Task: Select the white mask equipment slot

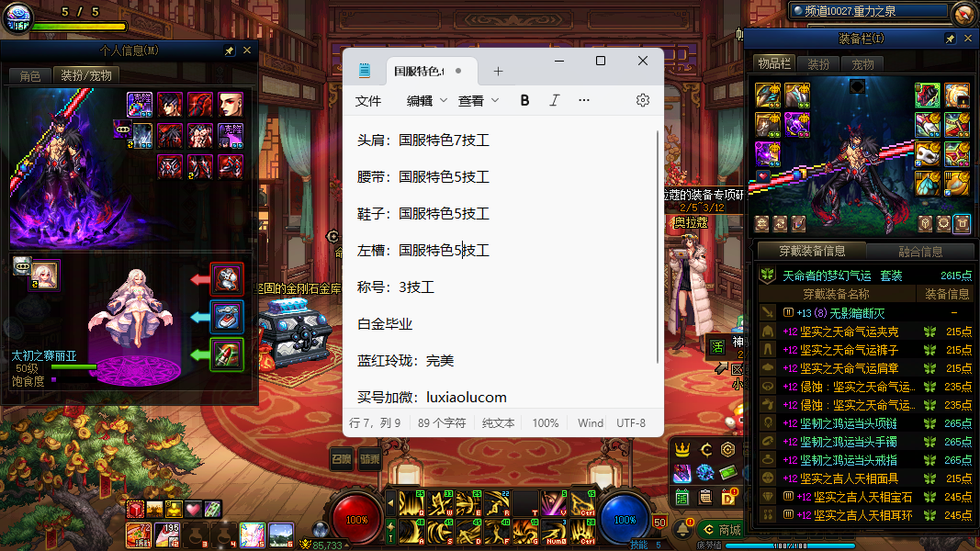Action: tap(928, 153)
